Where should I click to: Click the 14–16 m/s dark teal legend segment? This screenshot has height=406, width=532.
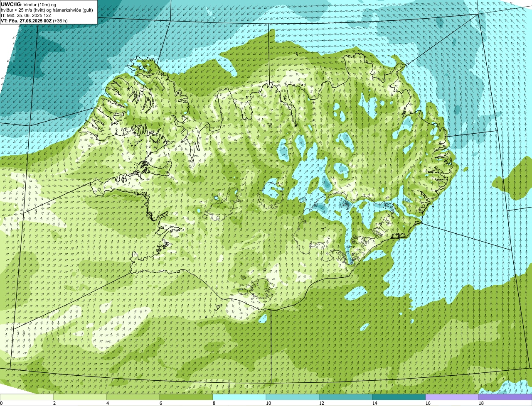coord(399,397)
